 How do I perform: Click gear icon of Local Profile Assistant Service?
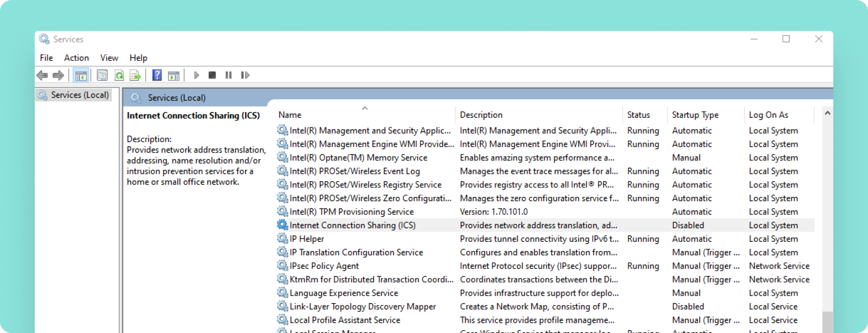pos(283,319)
